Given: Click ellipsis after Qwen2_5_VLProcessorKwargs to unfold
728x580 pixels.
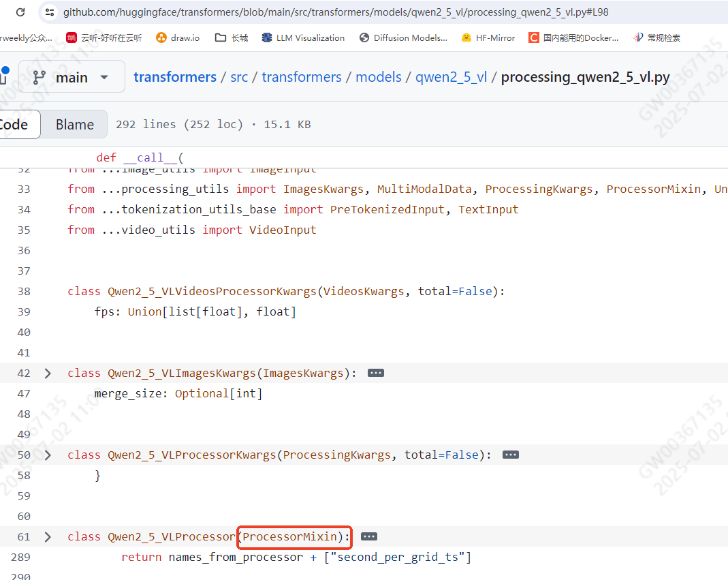Looking at the screenshot, I should point(510,455).
